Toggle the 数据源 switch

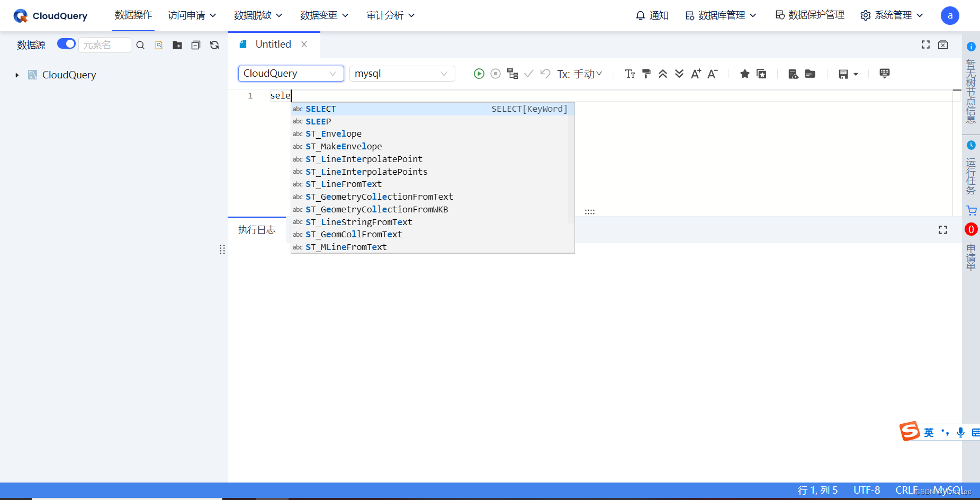66,43
